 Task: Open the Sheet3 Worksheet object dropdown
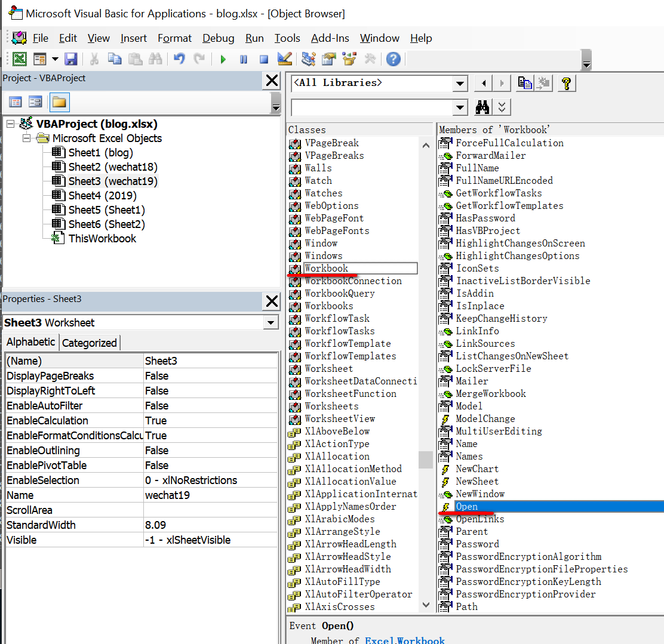[x=270, y=323]
